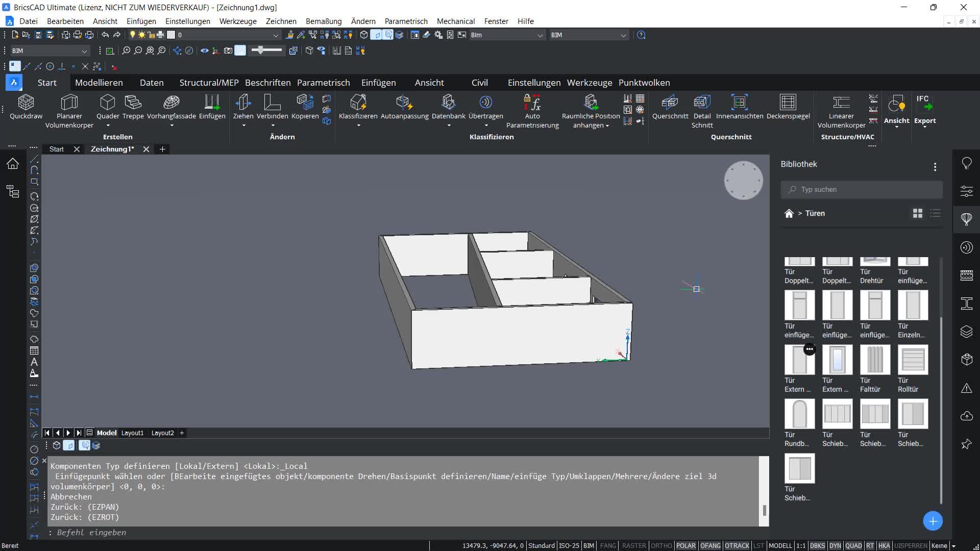Toggle FANG snap in status bar

coord(608,546)
